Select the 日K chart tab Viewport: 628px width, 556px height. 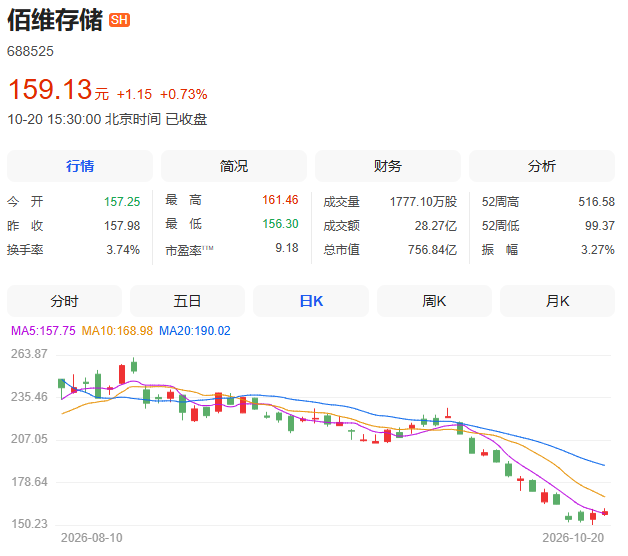(x=311, y=301)
